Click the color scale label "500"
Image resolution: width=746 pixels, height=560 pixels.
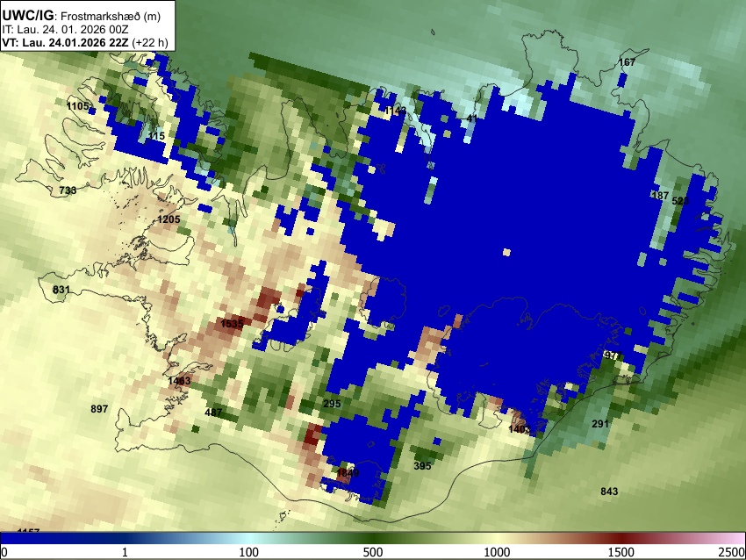[x=373, y=552]
